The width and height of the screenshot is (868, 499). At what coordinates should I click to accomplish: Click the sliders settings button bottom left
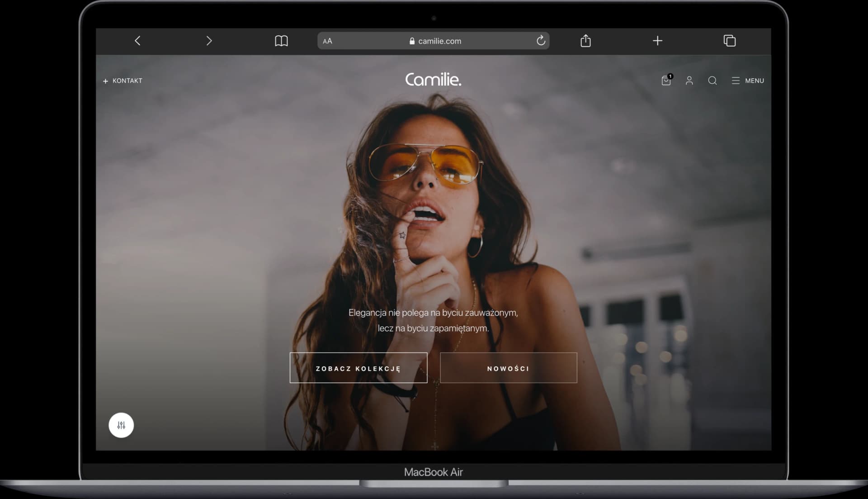click(x=121, y=425)
